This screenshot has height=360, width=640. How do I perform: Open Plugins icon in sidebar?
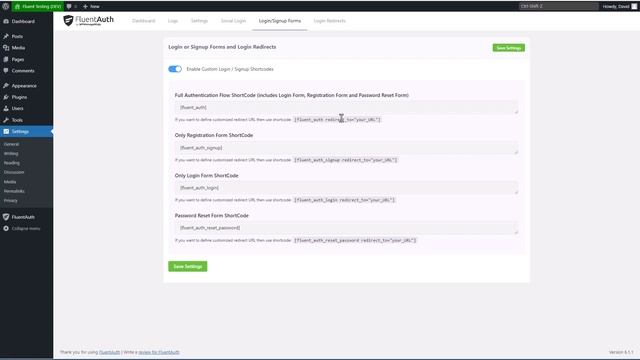click(6, 97)
